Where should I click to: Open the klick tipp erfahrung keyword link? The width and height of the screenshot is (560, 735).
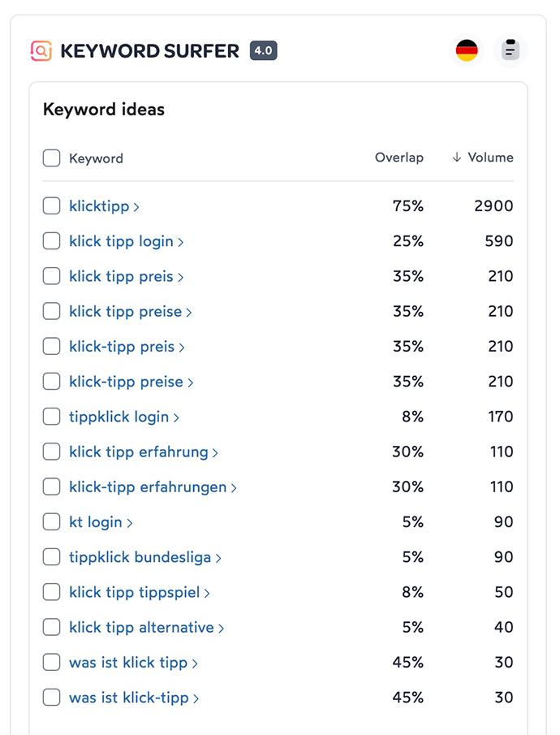[139, 452]
